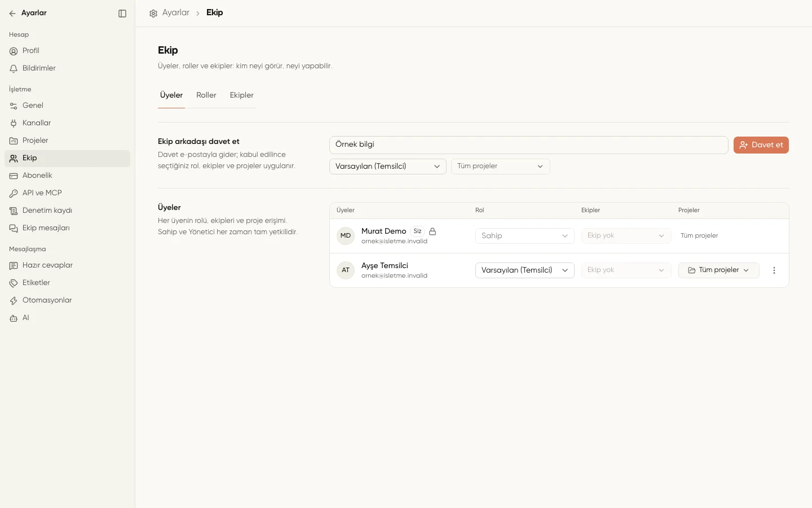Go to Hazır cevaplar

tap(67, 265)
